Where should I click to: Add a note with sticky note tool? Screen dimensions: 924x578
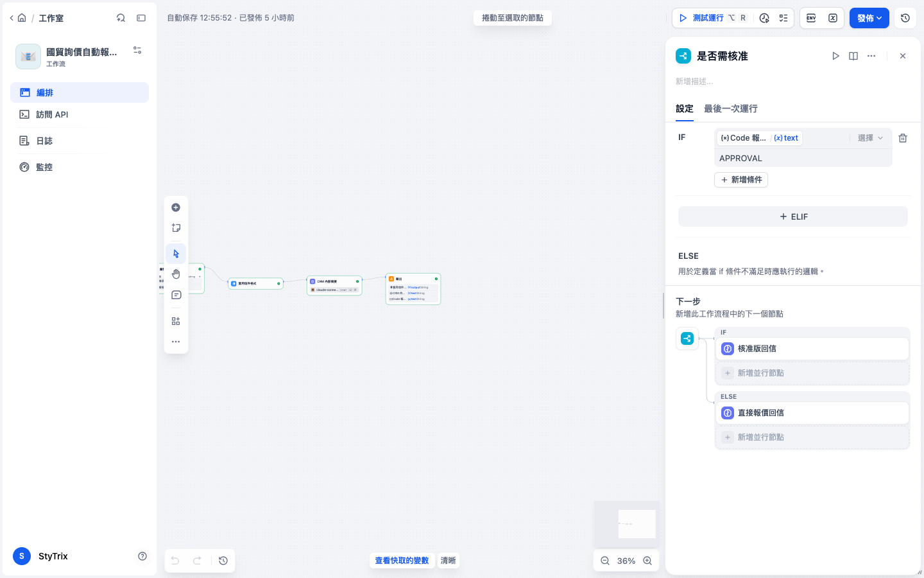176,228
